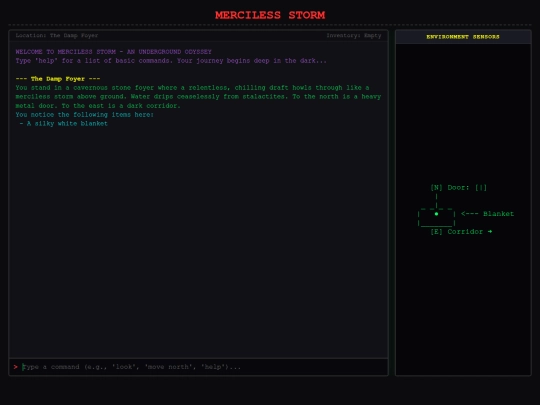Click 'Location: The Damp Foyer' status text
540x405 pixels.
click(x=57, y=35)
